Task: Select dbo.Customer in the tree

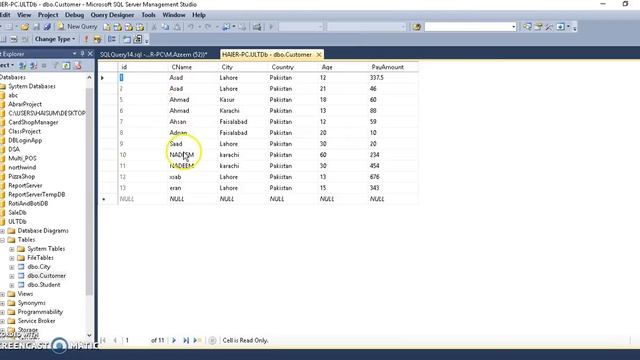Action: click(47, 276)
